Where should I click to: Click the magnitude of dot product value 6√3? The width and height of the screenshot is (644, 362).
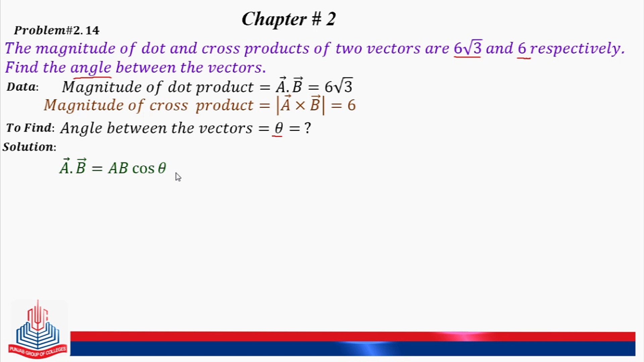tap(340, 86)
